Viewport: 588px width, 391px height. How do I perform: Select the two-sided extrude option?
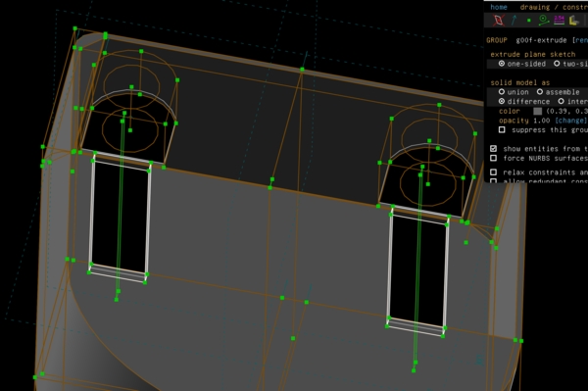click(570, 64)
